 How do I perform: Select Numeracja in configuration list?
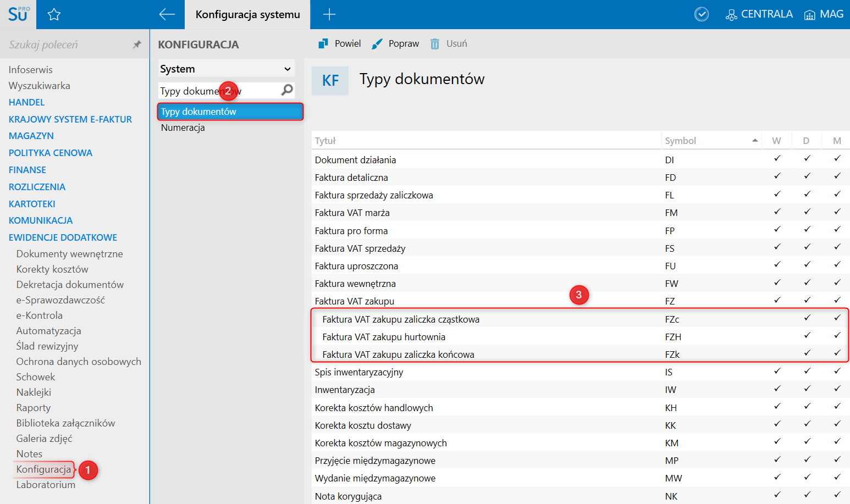(x=183, y=128)
